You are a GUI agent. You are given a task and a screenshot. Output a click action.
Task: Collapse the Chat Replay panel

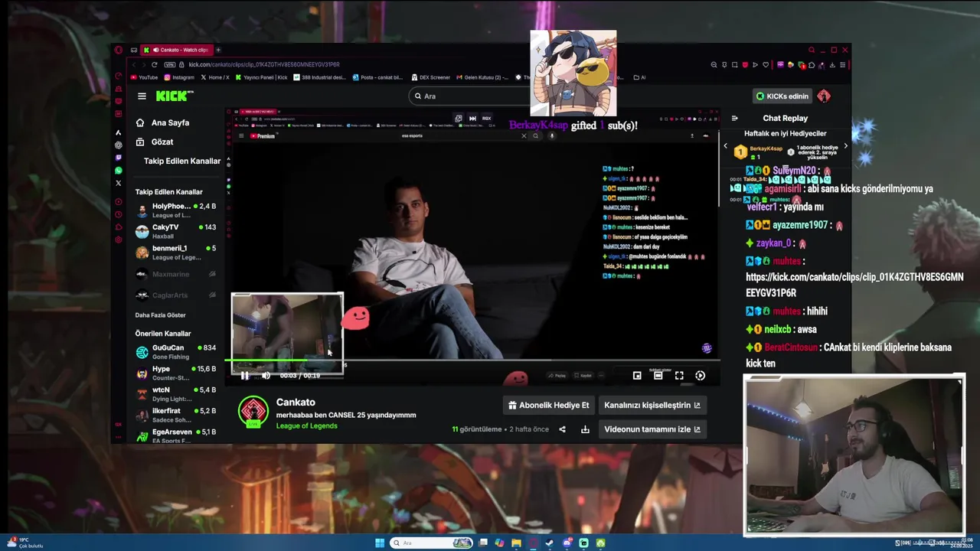click(734, 118)
